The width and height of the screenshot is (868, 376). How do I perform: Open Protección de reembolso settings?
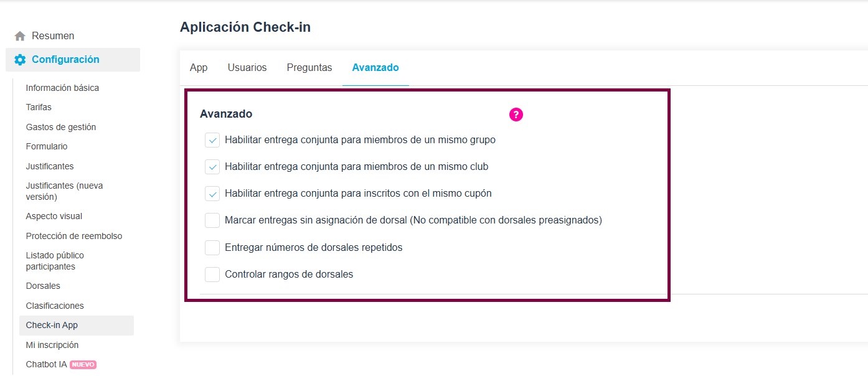(74, 236)
